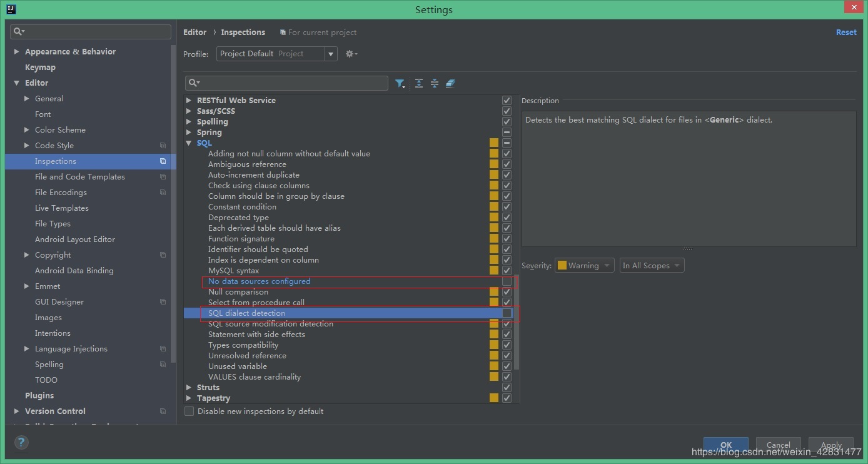Check Disable new inspections by default
Viewport: 868px width, 464px height.
tap(189, 411)
